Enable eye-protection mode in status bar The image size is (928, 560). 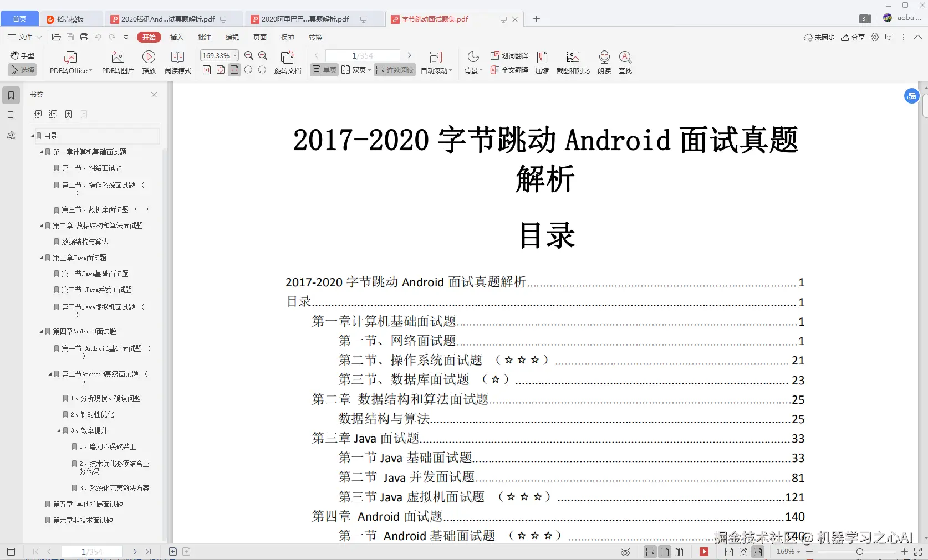(625, 552)
